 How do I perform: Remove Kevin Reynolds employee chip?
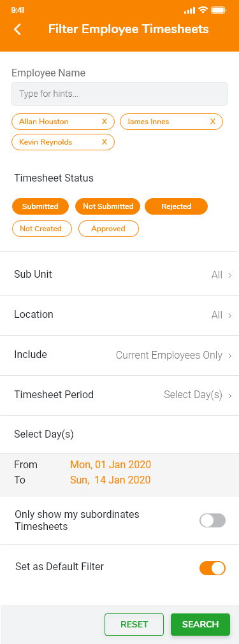105,142
